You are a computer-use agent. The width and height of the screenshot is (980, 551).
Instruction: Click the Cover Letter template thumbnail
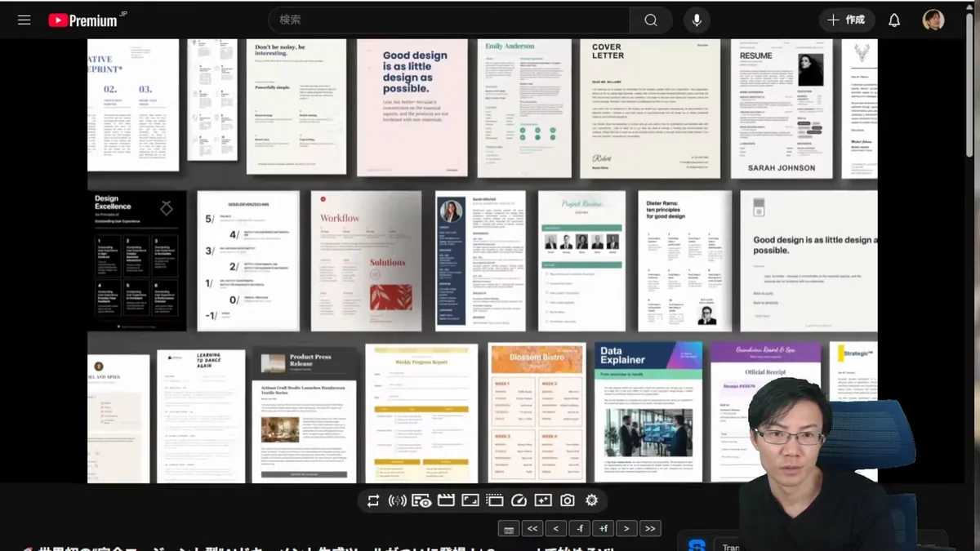[x=650, y=108]
